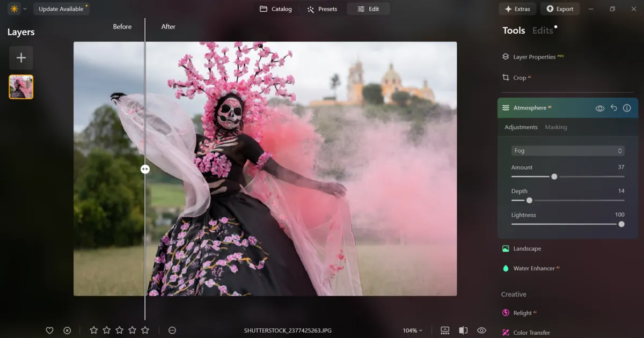Image resolution: width=644 pixels, height=338 pixels.
Task: Open the Fog type dropdown
Action: 567,150
